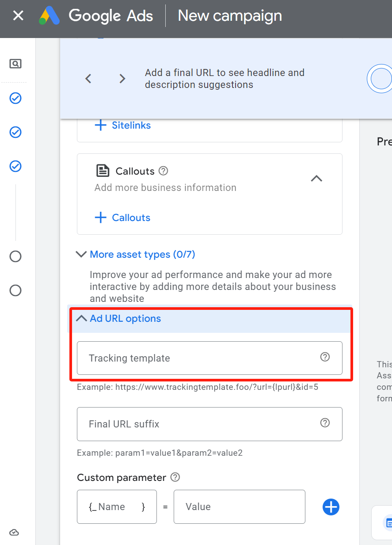The image size is (392, 545).
Task: Add a callout with the Callouts link
Action: pos(122,217)
